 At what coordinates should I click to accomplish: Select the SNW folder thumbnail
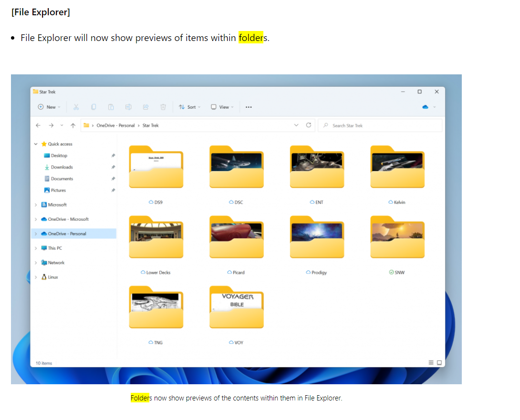(397, 237)
